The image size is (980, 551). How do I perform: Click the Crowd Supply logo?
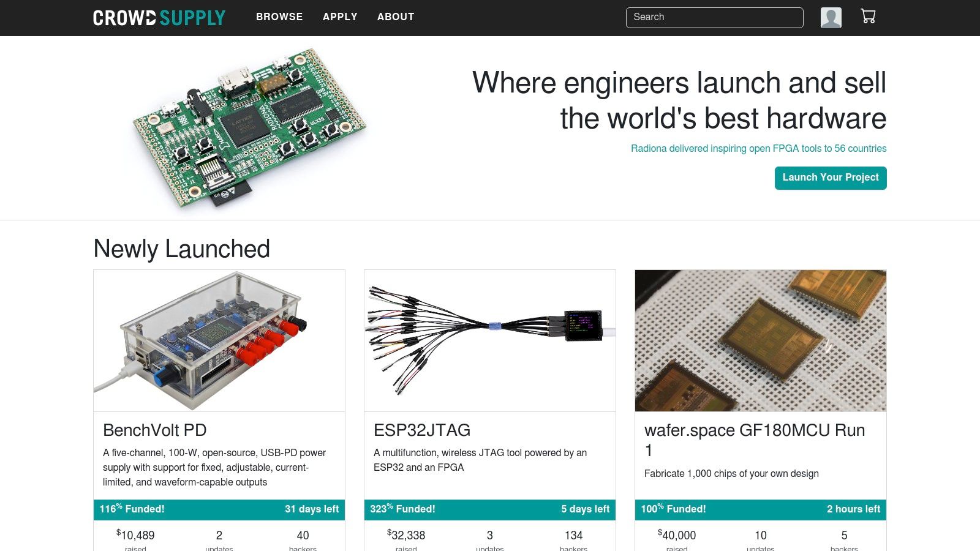159,18
